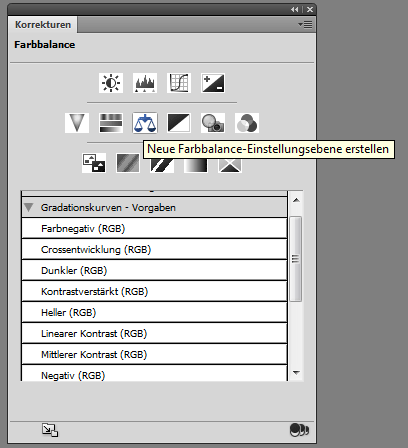Create a Black & White adjustment layer
This screenshot has height=448, width=408.
pyautogui.click(x=179, y=123)
